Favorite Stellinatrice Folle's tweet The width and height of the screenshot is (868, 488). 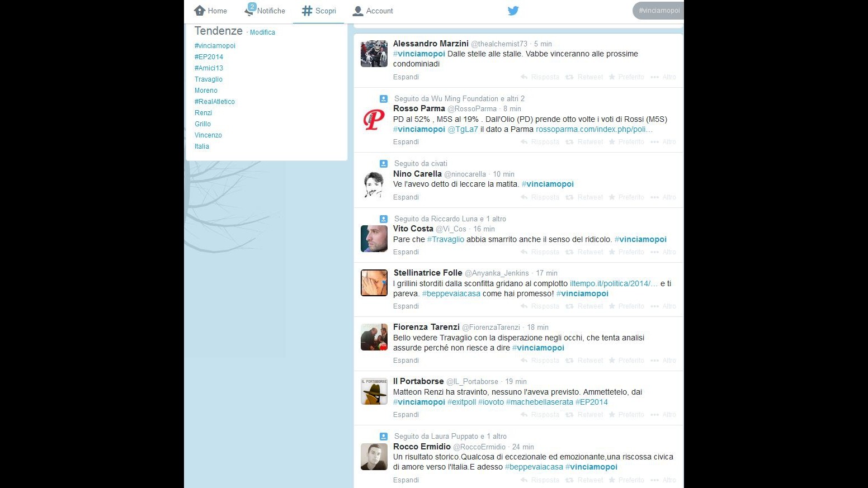pyautogui.click(x=626, y=306)
